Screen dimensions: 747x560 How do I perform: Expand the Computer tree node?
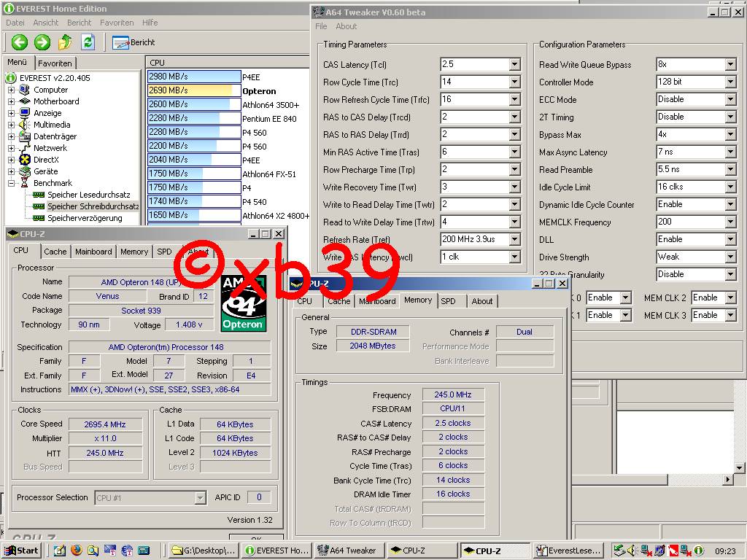[x=12, y=90]
